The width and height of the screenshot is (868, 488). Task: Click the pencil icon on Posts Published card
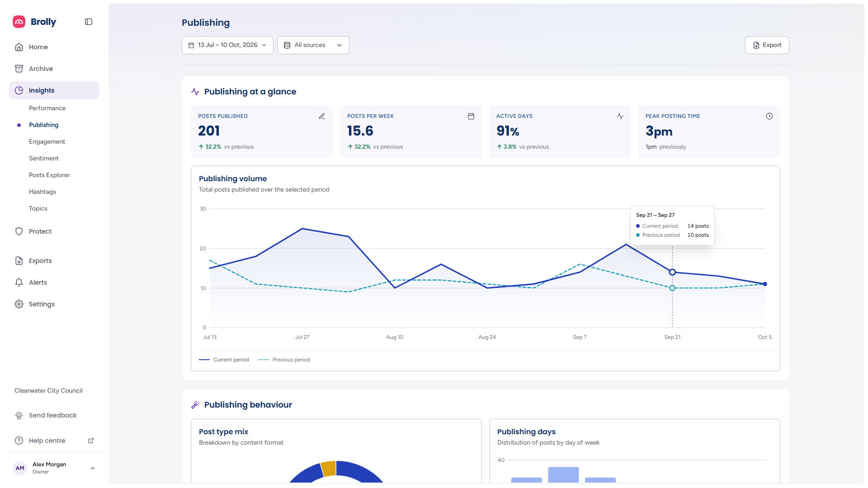tap(322, 116)
